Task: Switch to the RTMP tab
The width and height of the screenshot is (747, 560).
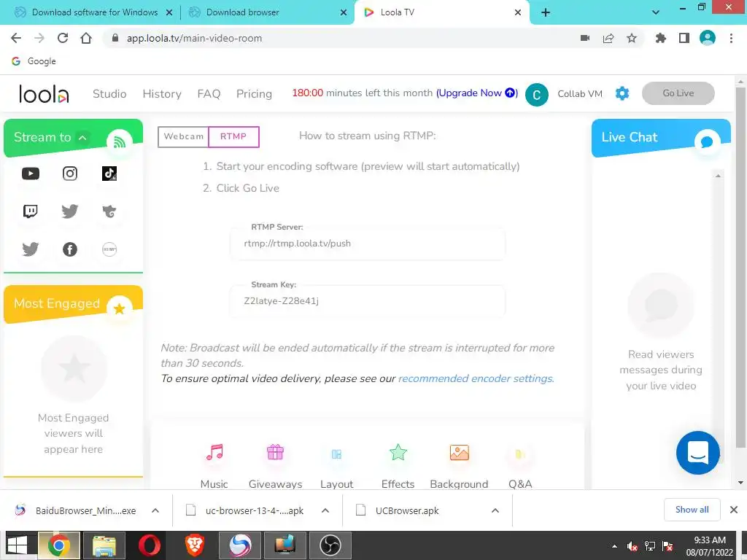Action: pyautogui.click(x=233, y=136)
